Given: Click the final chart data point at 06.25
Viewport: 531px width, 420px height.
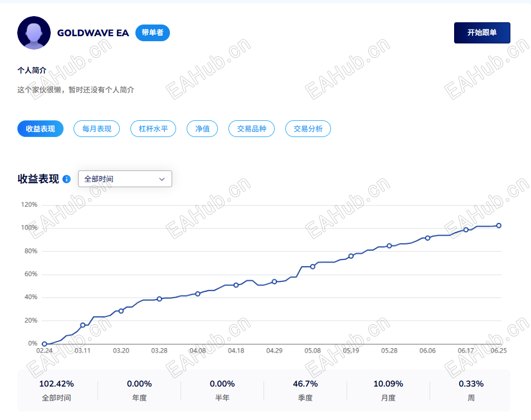Looking at the screenshot, I should (499, 226).
